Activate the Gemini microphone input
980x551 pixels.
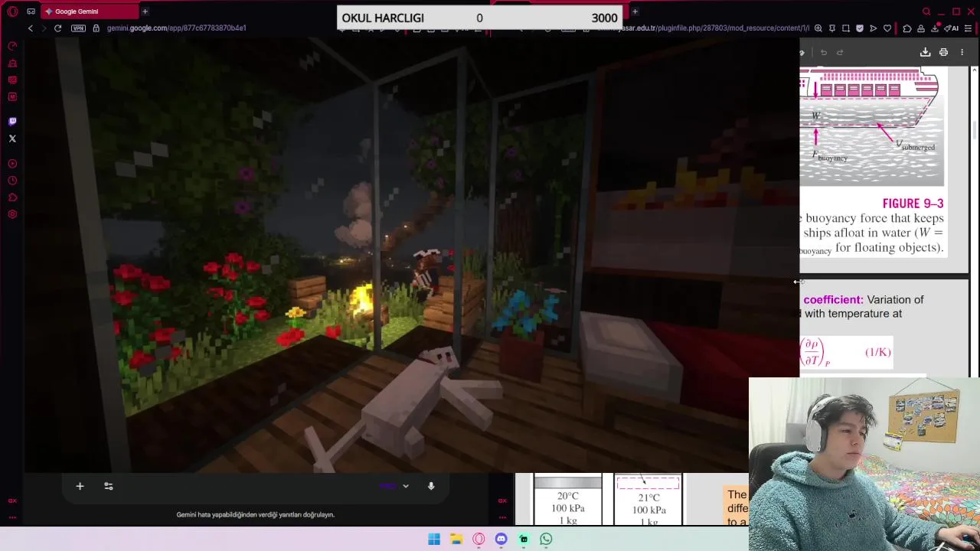[x=431, y=486]
